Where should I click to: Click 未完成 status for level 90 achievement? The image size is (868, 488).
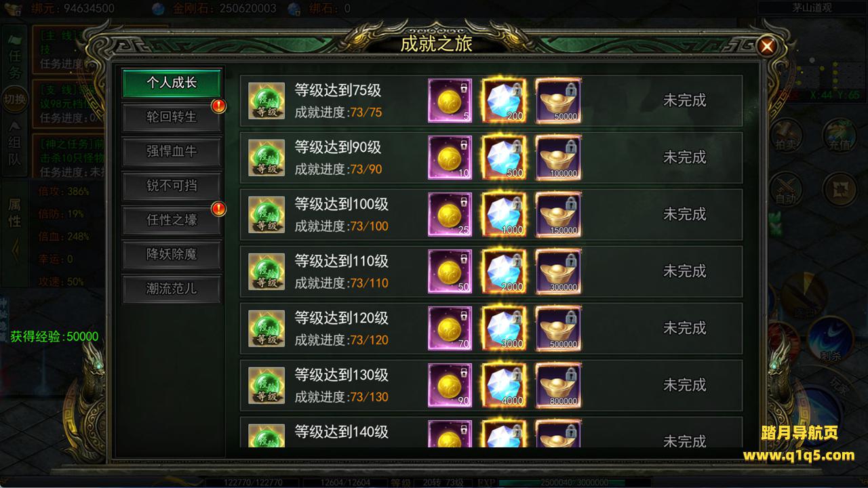[684, 157]
